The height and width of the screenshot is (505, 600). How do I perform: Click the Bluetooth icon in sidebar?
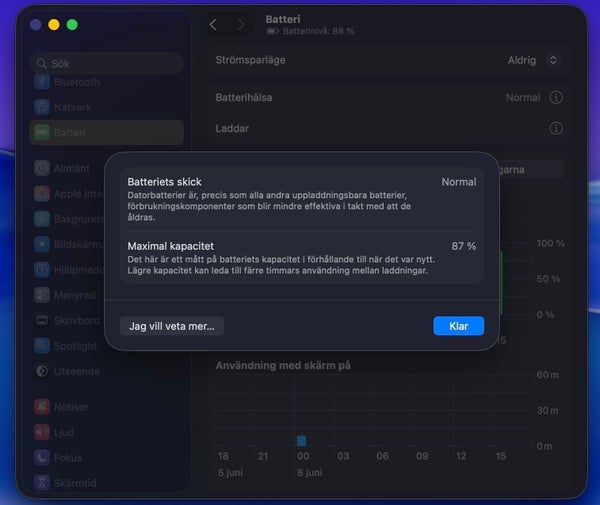tap(42, 82)
